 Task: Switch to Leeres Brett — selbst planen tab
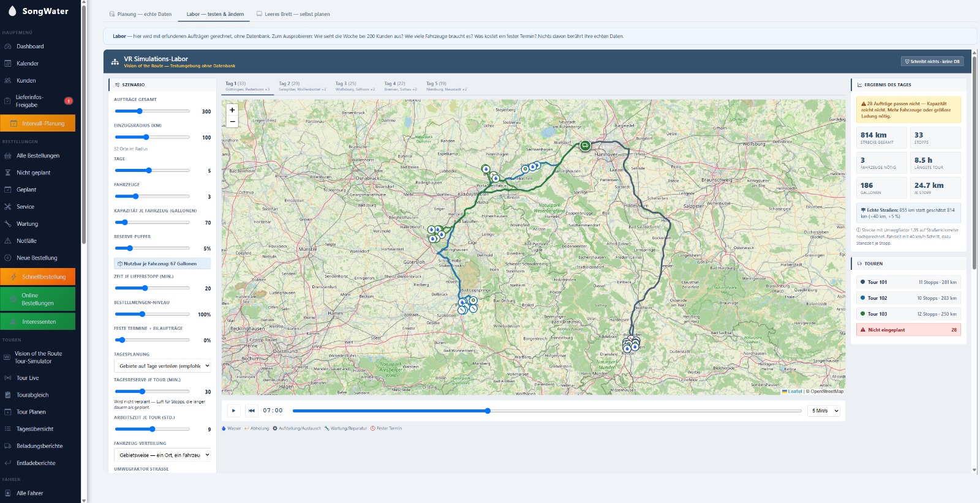click(293, 14)
